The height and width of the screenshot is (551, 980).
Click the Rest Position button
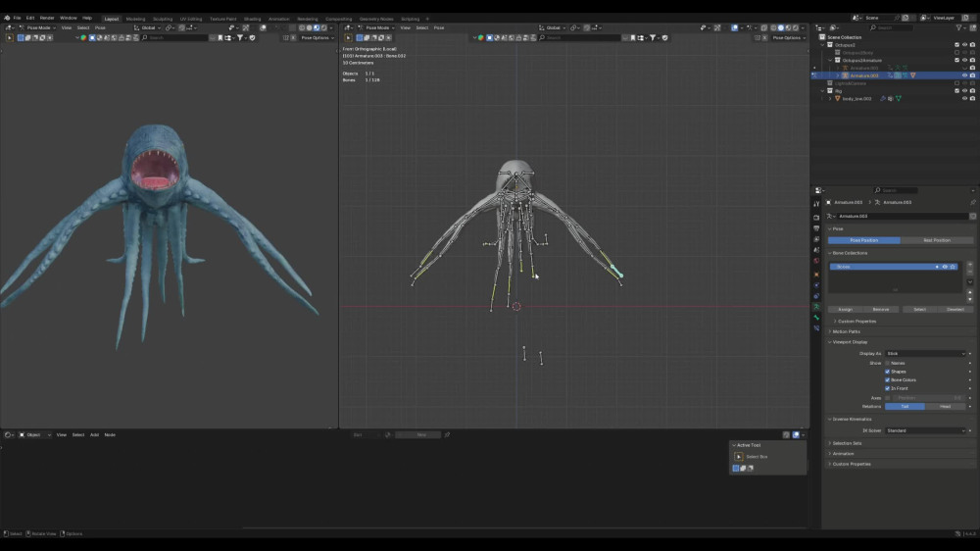[936, 240]
